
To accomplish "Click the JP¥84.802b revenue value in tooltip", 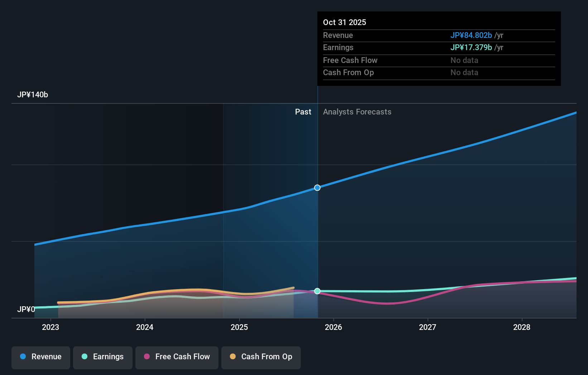I will (471, 35).
